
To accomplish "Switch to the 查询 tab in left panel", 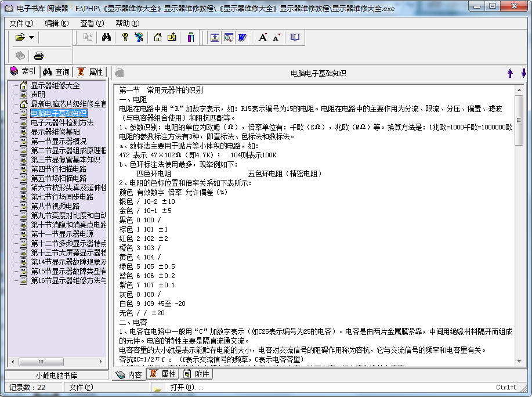I will coord(56,72).
